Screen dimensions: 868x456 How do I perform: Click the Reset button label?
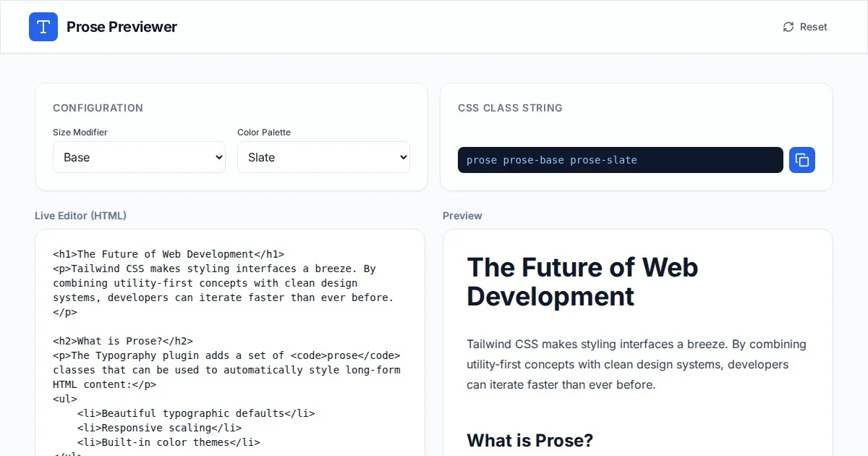pyautogui.click(x=813, y=27)
